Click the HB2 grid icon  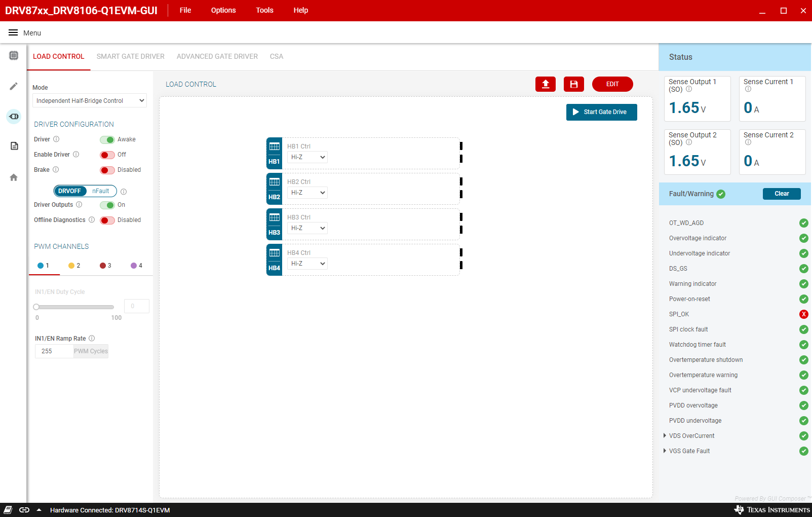tap(274, 182)
